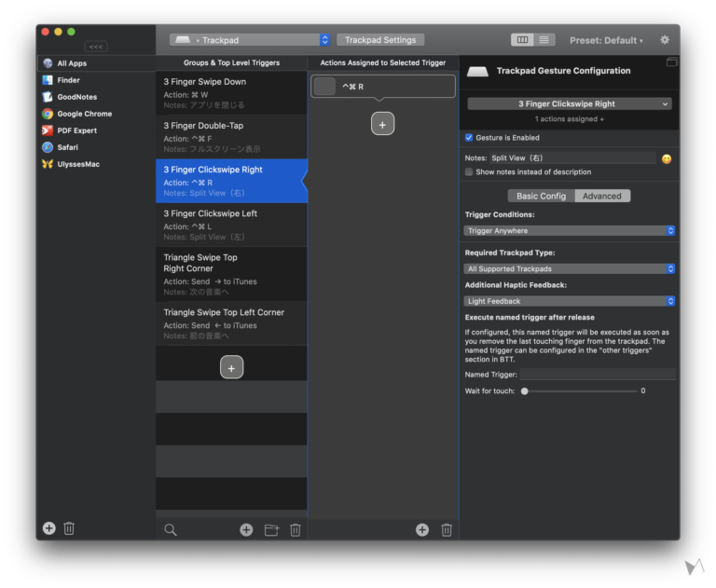Search triggers with the magnifier icon

click(x=171, y=529)
